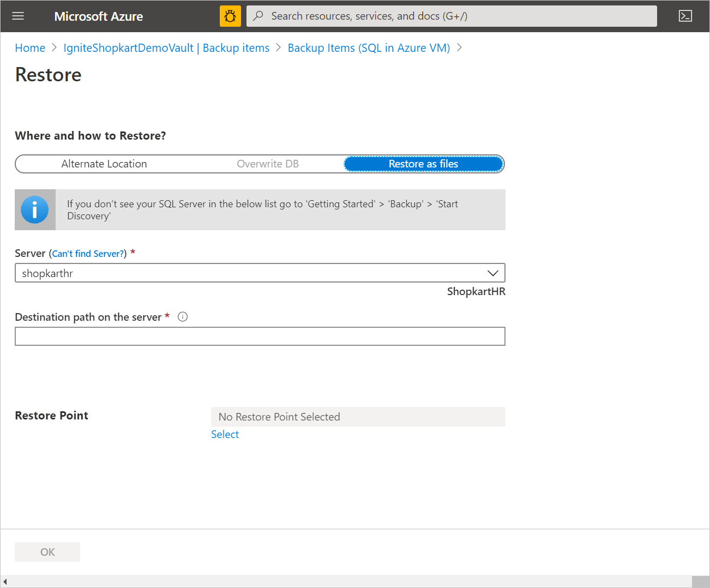Viewport: 710px width, 588px height.
Task: Click the Can't find Server link
Action: [x=87, y=253]
